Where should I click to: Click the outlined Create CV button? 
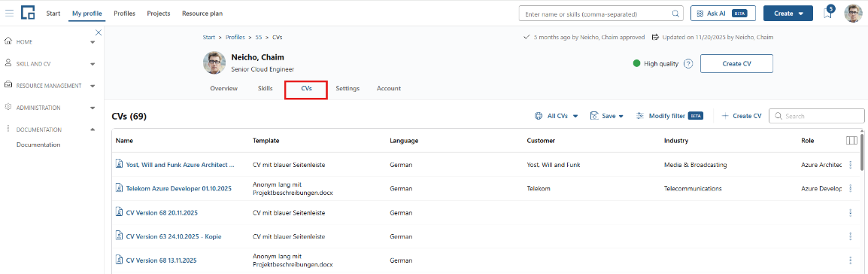[x=736, y=64]
